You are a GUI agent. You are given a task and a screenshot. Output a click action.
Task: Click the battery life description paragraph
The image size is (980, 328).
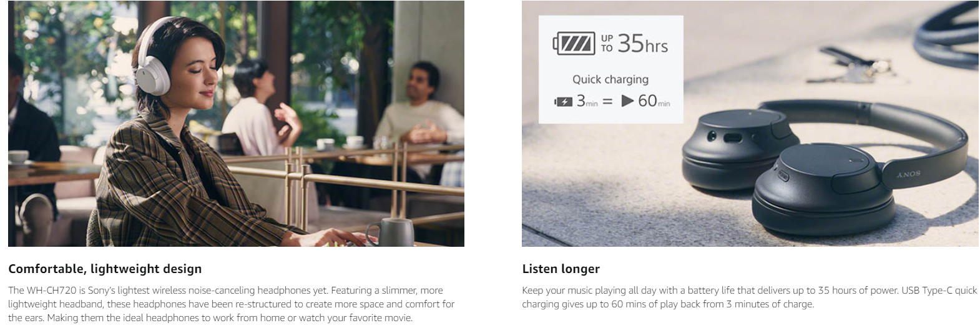[x=750, y=297]
